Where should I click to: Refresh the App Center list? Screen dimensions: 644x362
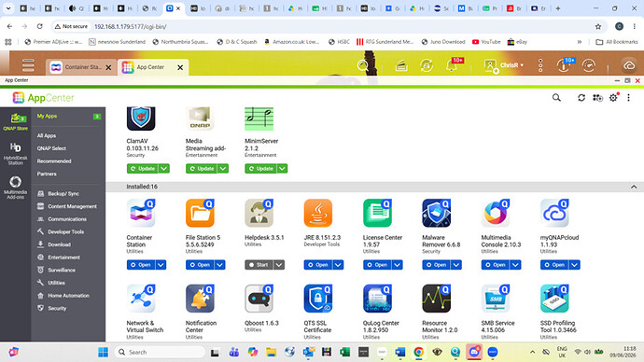tap(581, 98)
